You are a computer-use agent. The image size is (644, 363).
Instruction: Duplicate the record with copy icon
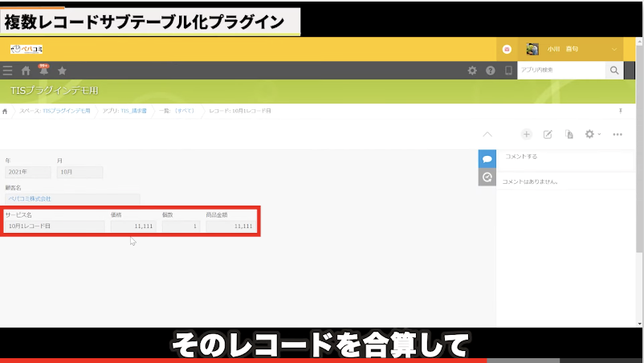pos(569,134)
